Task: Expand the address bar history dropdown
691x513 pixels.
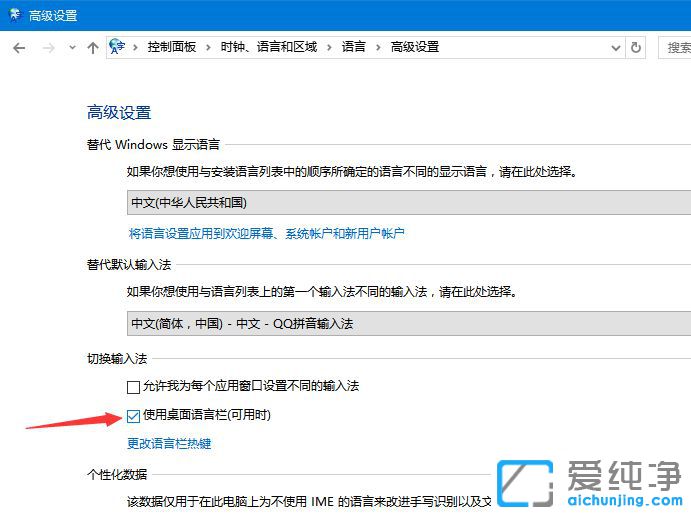Action: click(616, 48)
